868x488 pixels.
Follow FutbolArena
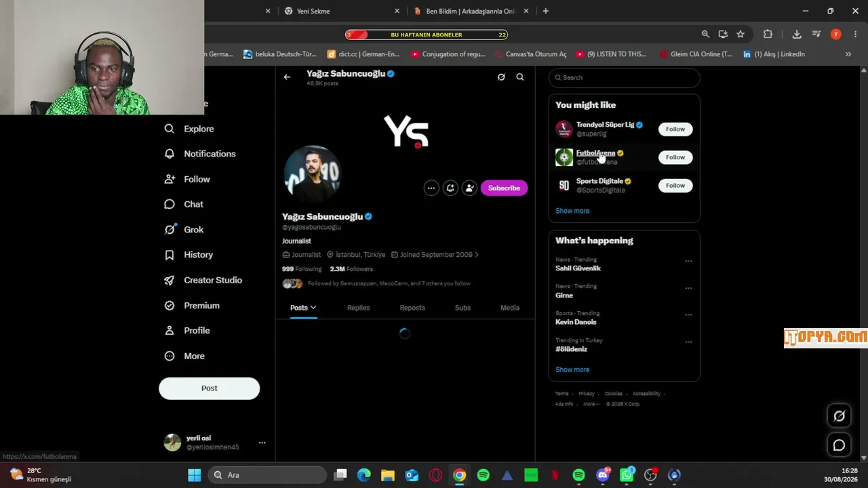click(675, 157)
